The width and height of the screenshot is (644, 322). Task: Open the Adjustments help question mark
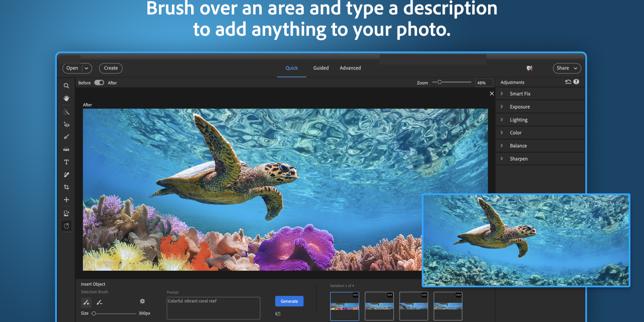click(576, 82)
